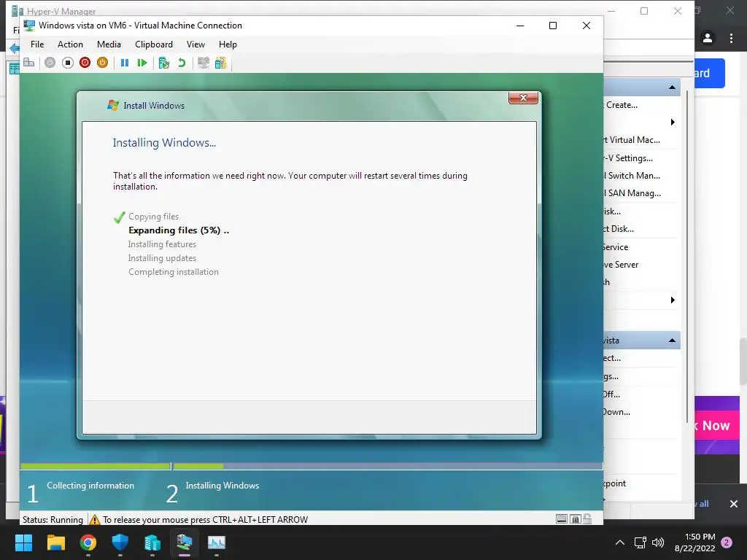Click the open padlock icon in the status bar
This screenshot has width=747, height=560.
(x=587, y=518)
